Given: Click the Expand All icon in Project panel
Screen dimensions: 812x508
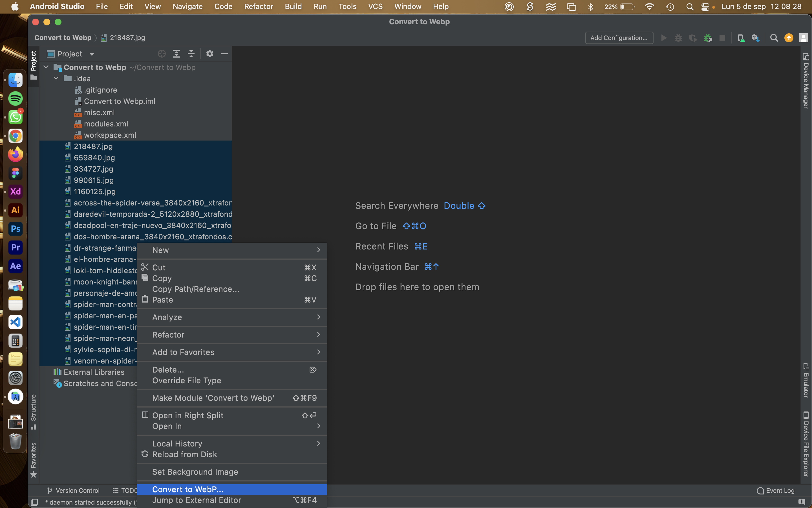Looking at the screenshot, I should pos(176,54).
